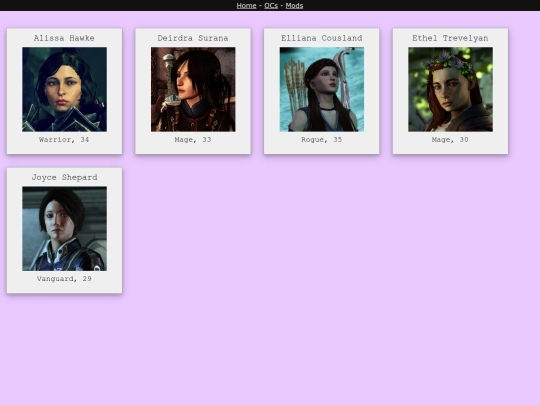This screenshot has width=540, height=405.
Task: Click the 'Warrior, 34' caption
Action: pyautogui.click(x=64, y=140)
